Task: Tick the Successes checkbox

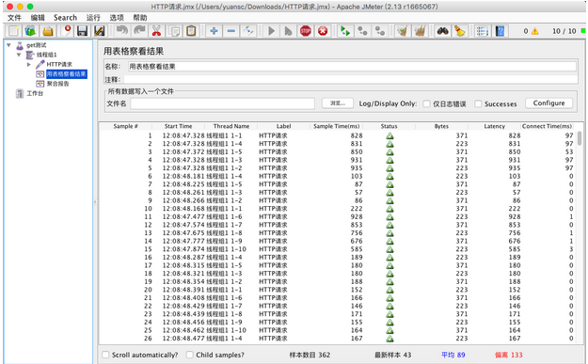Action: coord(478,103)
